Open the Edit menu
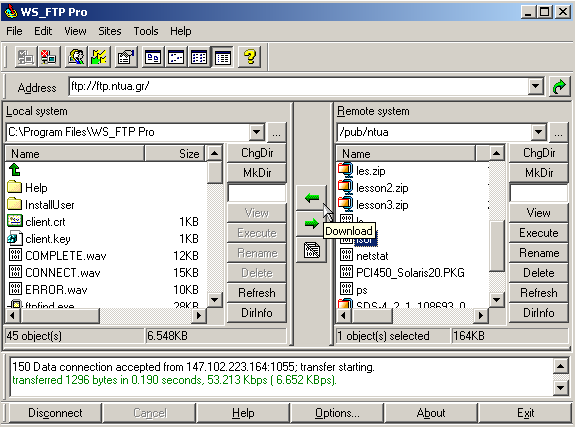Viewport: 575px width, 427px height. tap(43, 31)
